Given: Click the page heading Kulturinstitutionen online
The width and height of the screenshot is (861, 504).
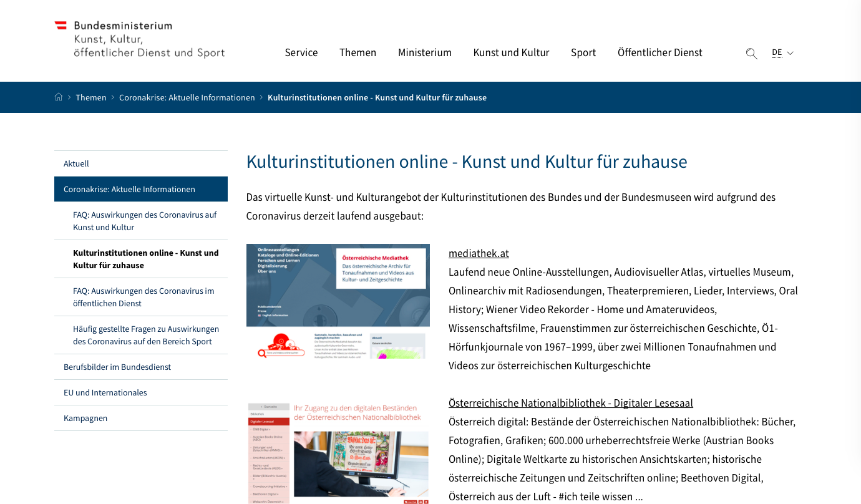Looking at the screenshot, I should pyautogui.click(x=467, y=162).
